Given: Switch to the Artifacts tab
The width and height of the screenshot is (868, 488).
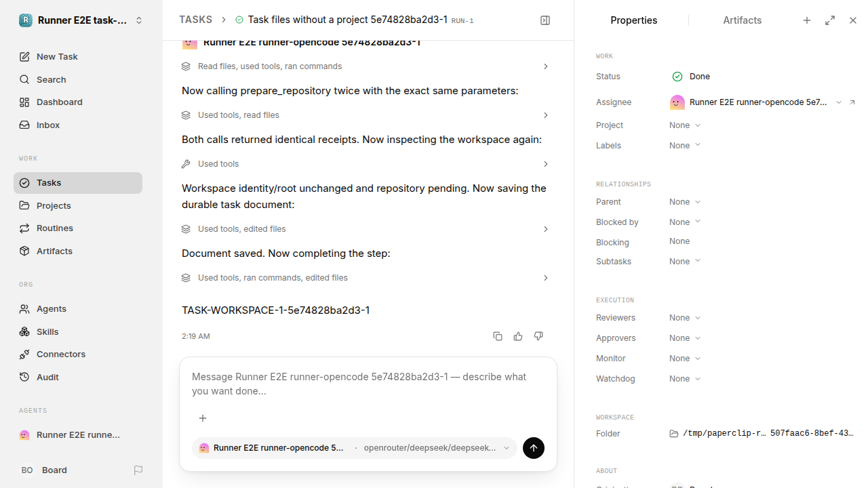Looking at the screenshot, I should 742,20.
